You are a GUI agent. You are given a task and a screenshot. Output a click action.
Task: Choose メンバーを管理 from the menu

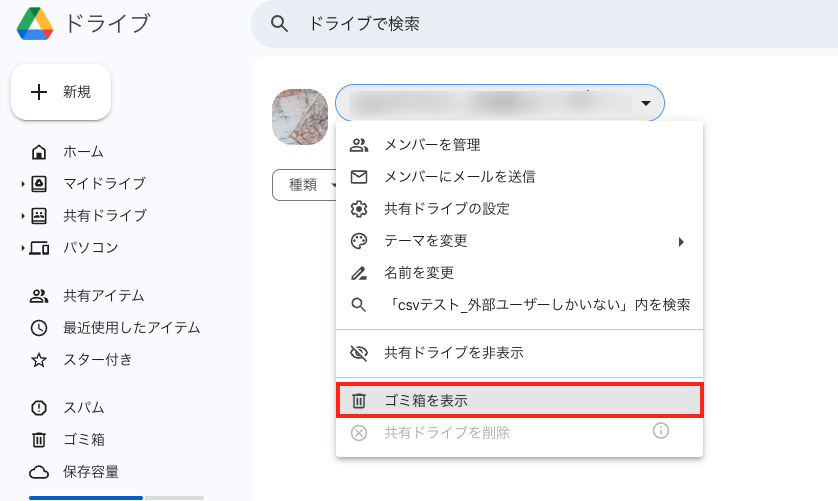519,145
